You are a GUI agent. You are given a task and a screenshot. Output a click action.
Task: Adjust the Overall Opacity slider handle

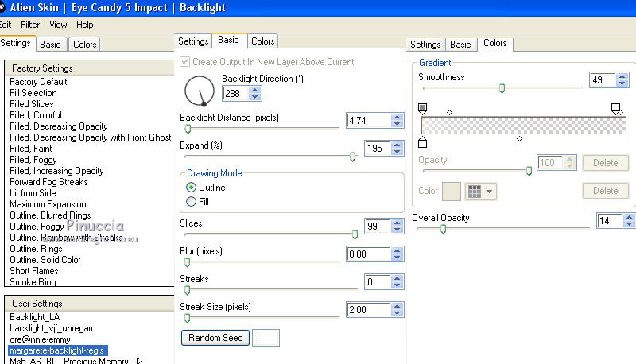tap(443, 230)
